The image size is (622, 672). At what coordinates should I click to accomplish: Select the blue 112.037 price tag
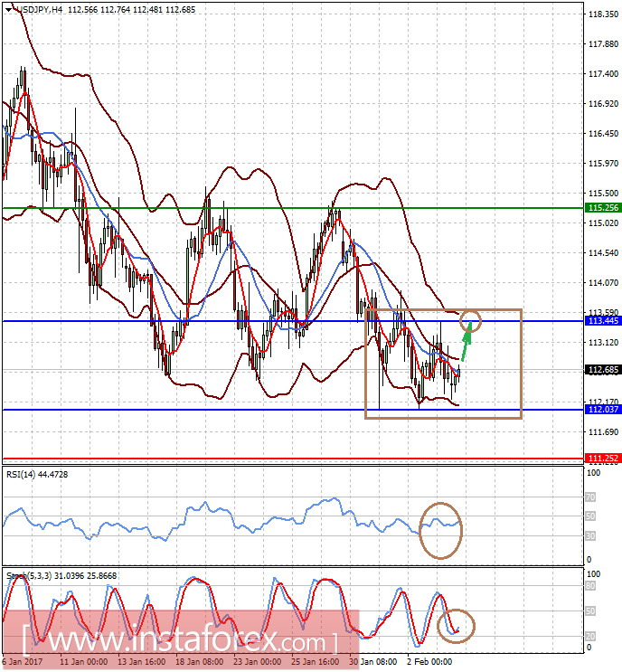(602, 409)
